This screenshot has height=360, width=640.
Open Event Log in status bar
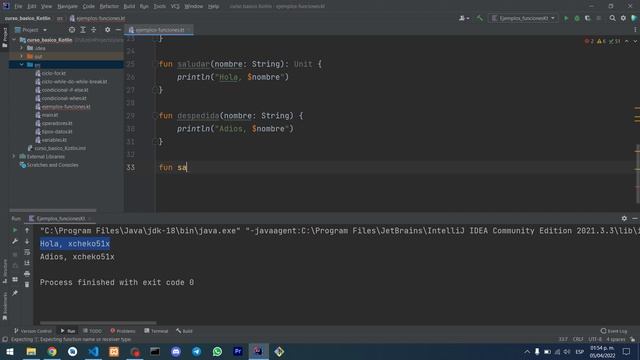pos(613,331)
